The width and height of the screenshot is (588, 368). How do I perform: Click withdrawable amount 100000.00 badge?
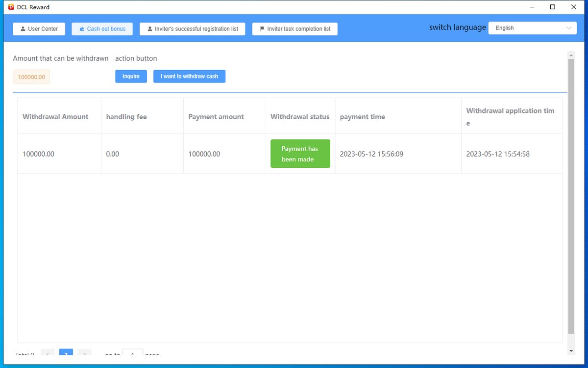(31, 77)
